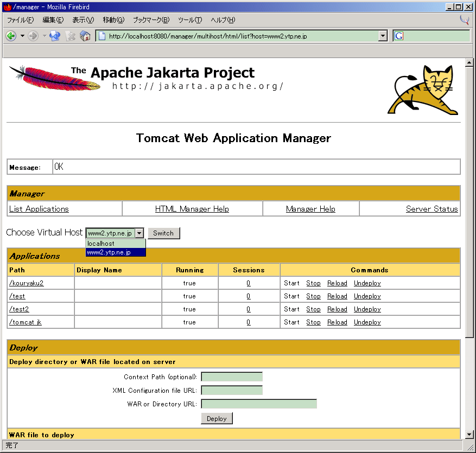Click the Google search engine icon
The image size is (476, 453).
coord(399,36)
